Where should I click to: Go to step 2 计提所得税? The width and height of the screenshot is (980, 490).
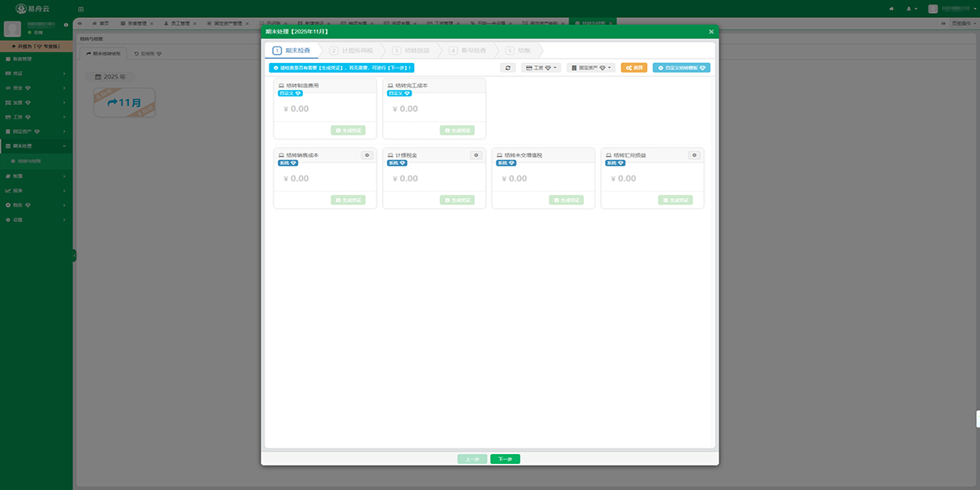coord(351,51)
